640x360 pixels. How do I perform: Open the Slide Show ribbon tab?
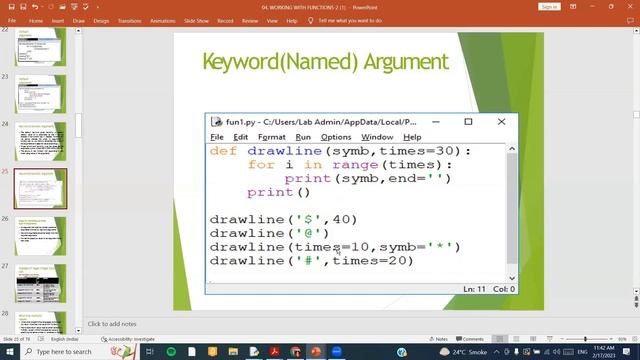click(196, 20)
